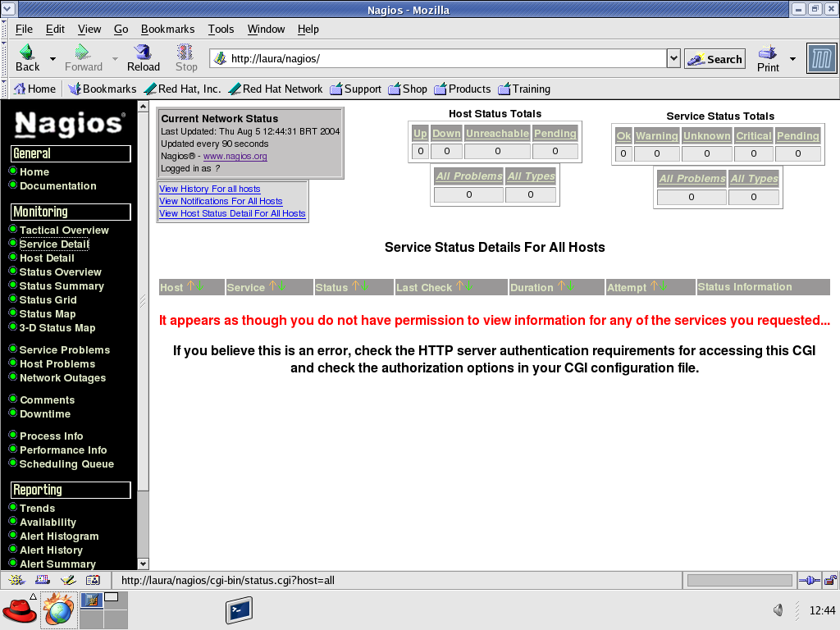Viewport: 840px width, 630px height.
Task: Open the Support bookmark folder
Action: [356, 89]
